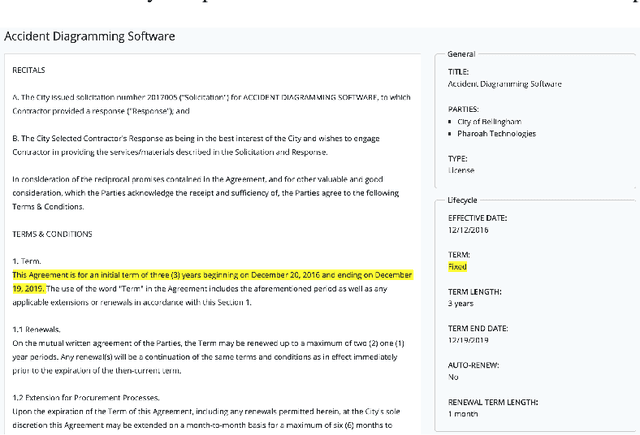Select the 3 years term length value

click(x=461, y=302)
